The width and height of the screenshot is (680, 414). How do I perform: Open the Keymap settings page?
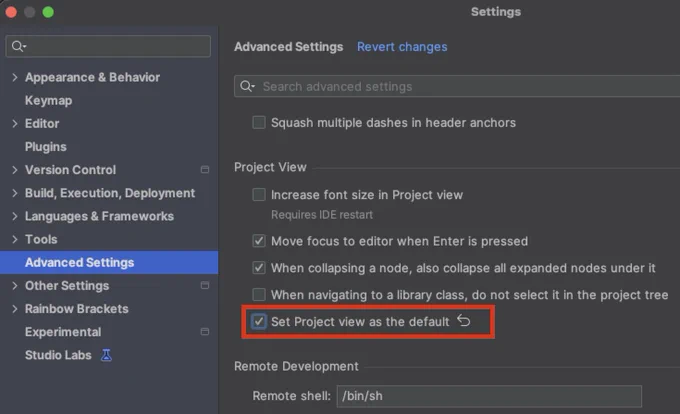49,101
